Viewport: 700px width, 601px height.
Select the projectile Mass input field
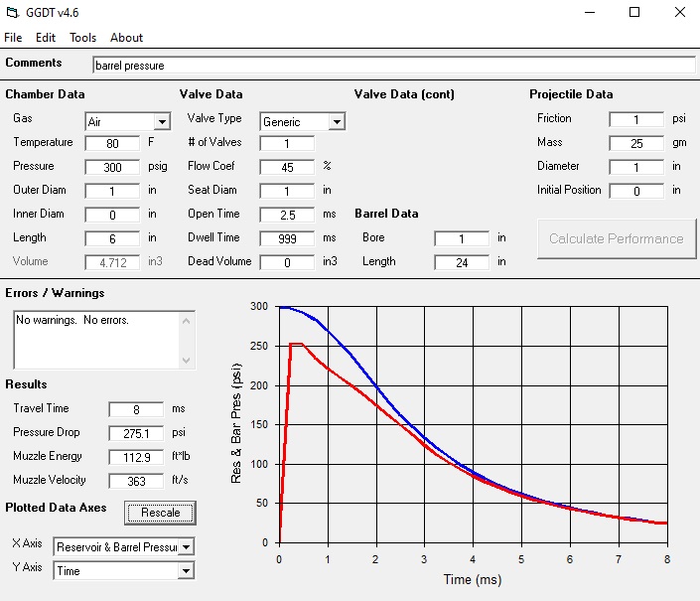(635, 143)
